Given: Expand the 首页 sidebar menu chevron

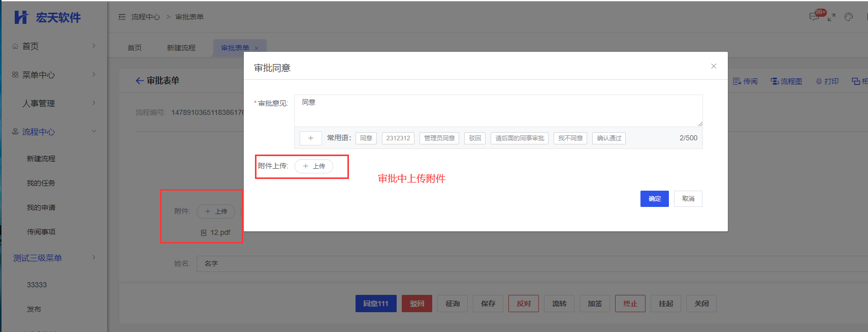Looking at the screenshot, I should tap(93, 46).
